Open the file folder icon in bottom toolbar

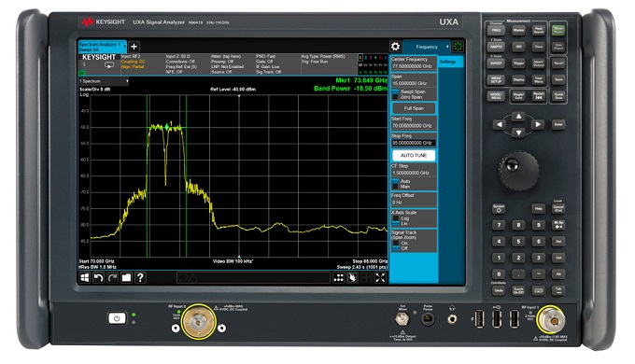126,278
